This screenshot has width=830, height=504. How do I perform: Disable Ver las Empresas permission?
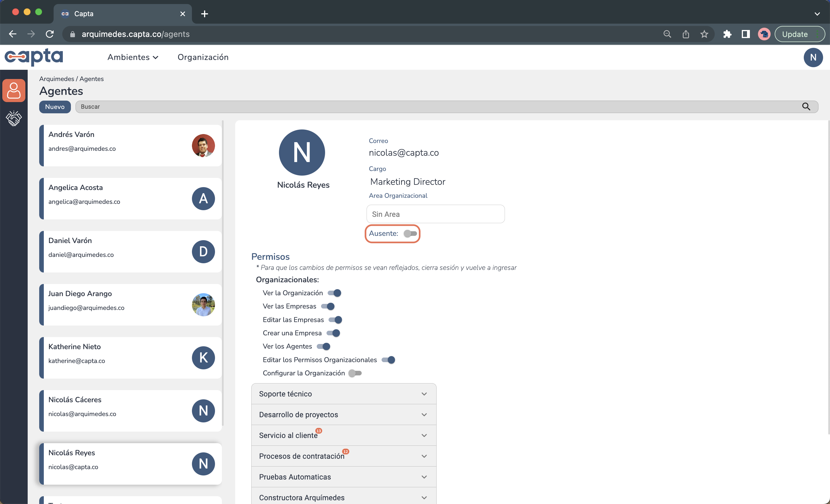click(328, 306)
